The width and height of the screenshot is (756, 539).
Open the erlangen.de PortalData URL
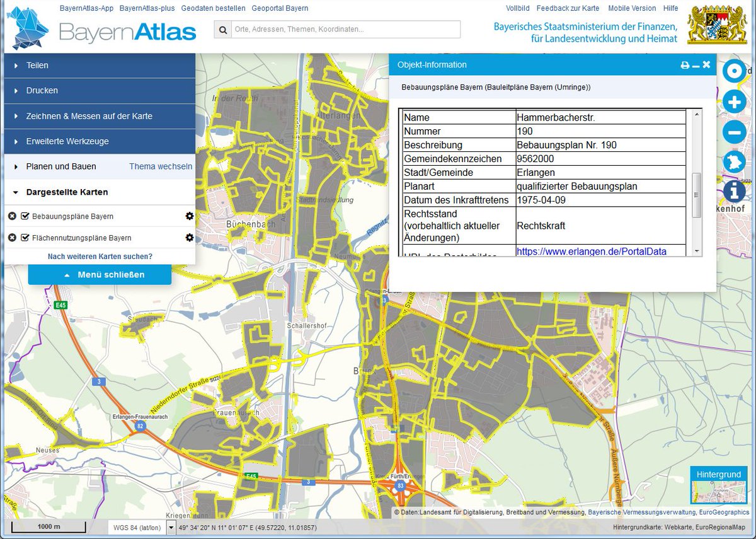coord(592,251)
